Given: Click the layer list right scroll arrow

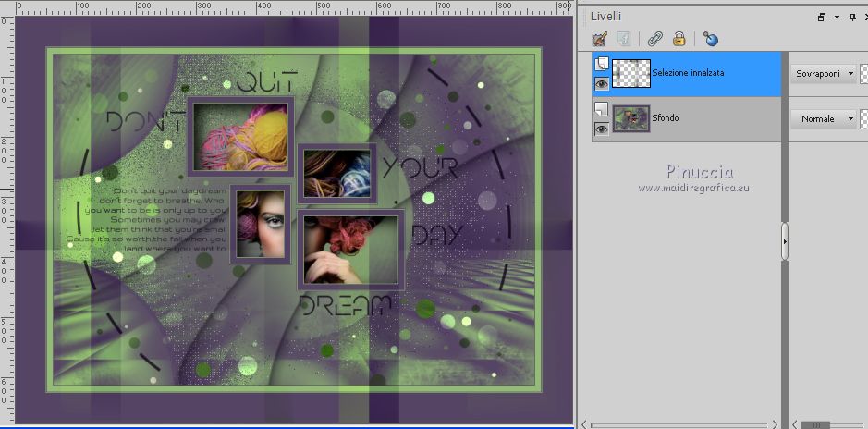Looking at the screenshot, I should tap(776, 424).
